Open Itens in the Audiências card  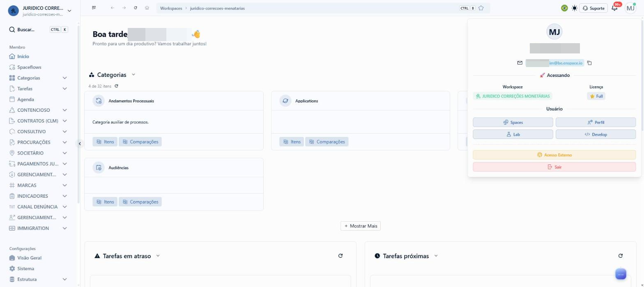105,202
